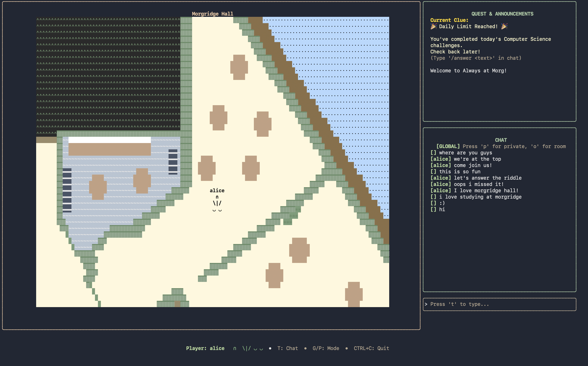
Task: Click the alice player avatar sprite
Action: (217, 203)
